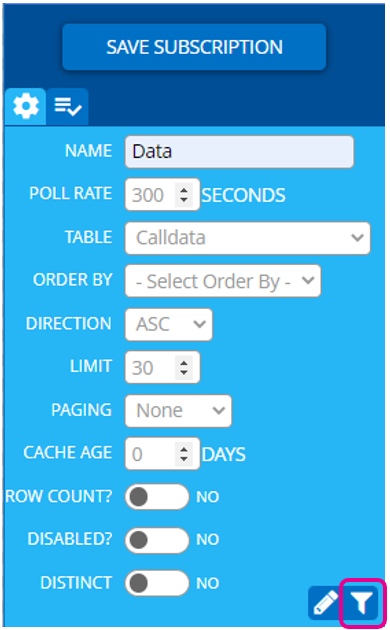The width and height of the screenshot is (390, 630).
Task: Click the Name field containing Data
Action: [239, 151]
